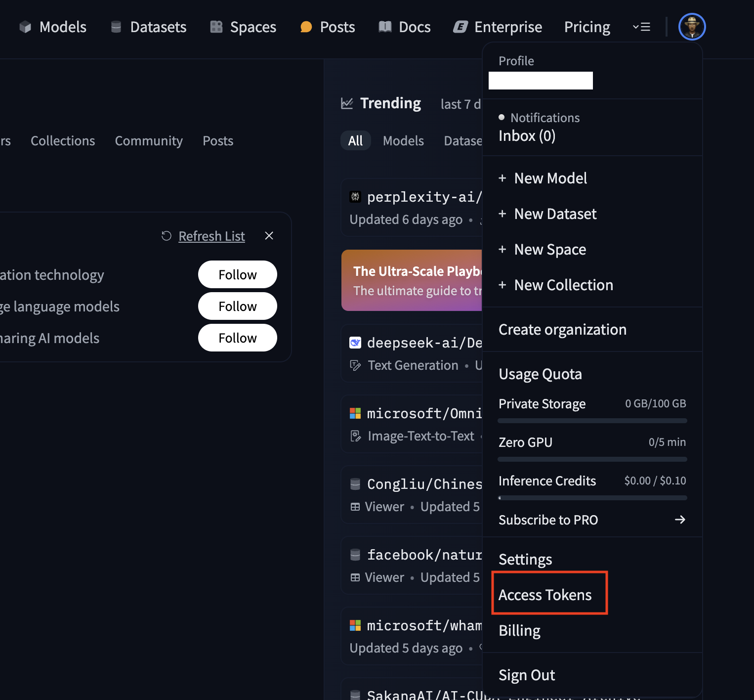The height and width of the screenshot is (700, 754).
Task: Expand the navigation overflow menu icon
Action: (x=641, y=27)
